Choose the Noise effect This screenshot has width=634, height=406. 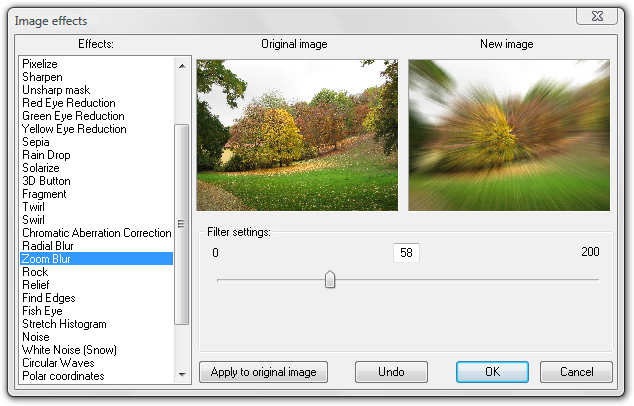[96, 337]
